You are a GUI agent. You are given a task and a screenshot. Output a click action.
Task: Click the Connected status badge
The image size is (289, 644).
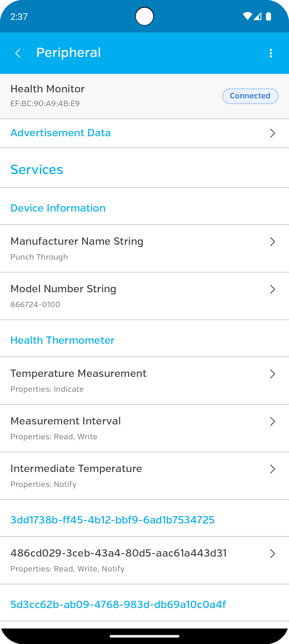[x=250, y=96]
